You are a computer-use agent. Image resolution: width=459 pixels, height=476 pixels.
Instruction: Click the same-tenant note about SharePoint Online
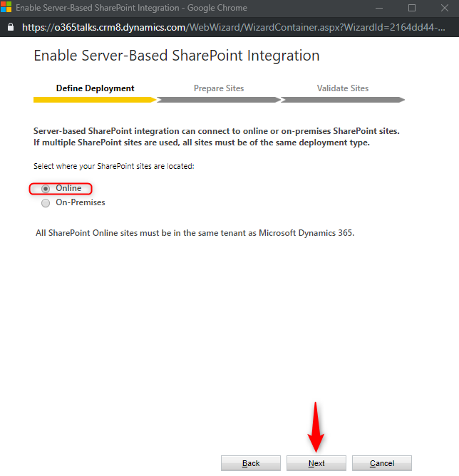pyautogui.click(x=195, y=233)
